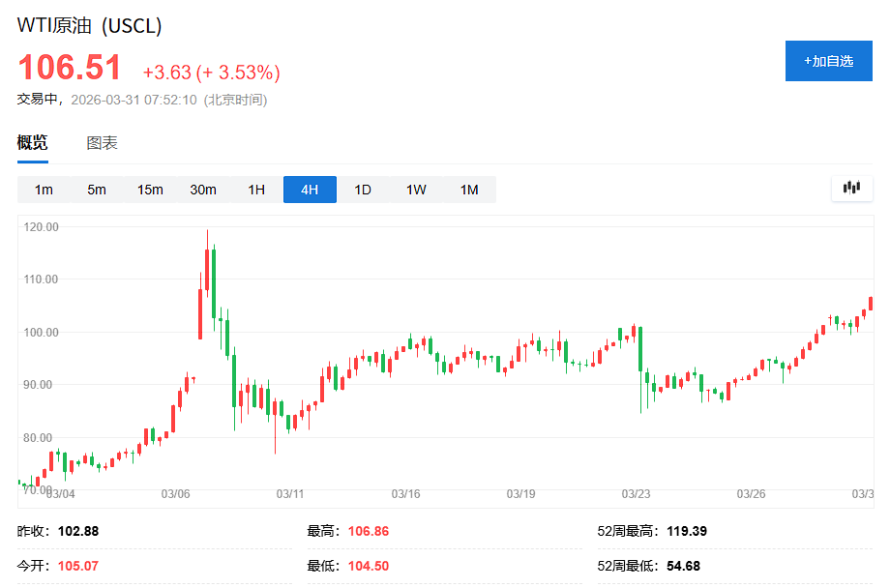
Task: Switch to the 图表 tab
Action: (x=100, y=141)
